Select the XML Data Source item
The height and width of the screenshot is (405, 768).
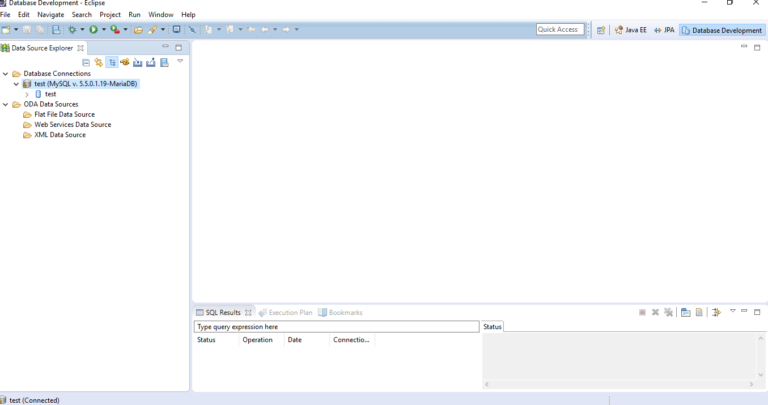pyautogui.click(x=60, y=135)
